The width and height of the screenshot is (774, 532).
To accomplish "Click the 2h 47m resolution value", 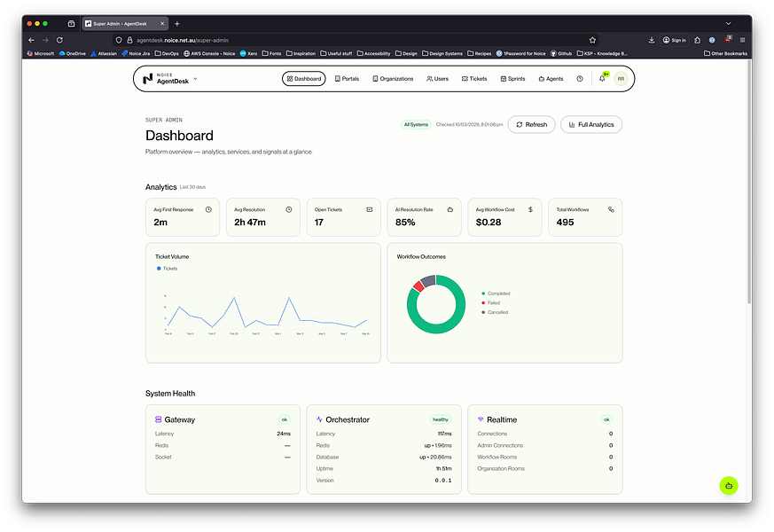I will tap(250, 222).
